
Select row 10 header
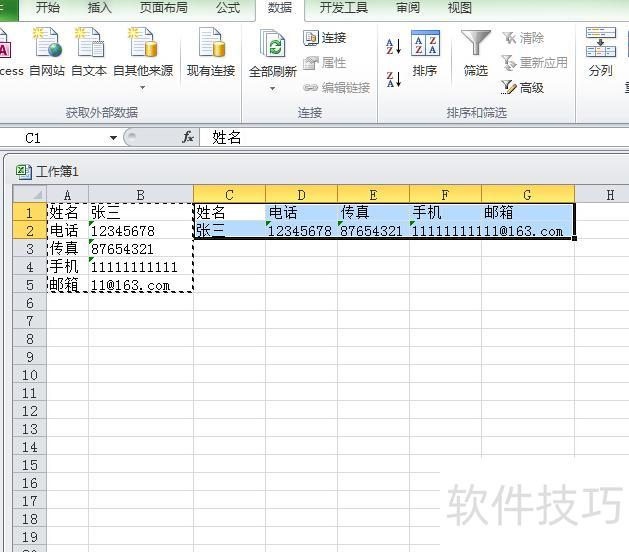click(30, 374)
